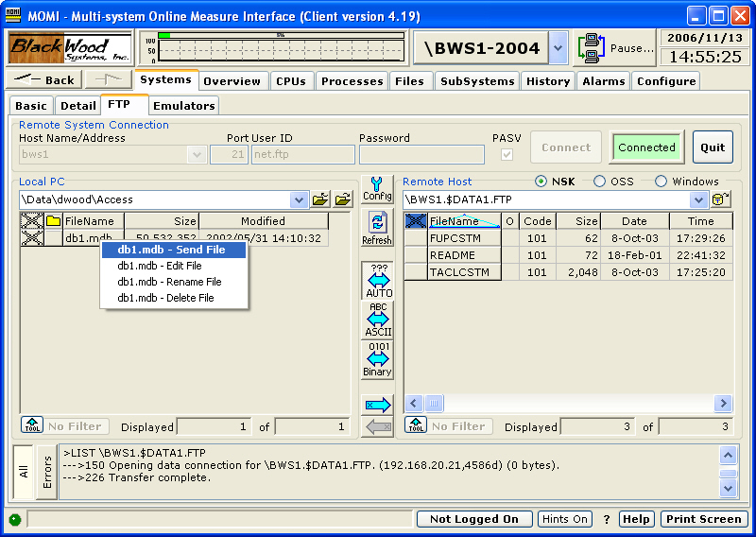Select the OSS radio button
The width and height of the screenshot is (756, 537).
point(599,182)
